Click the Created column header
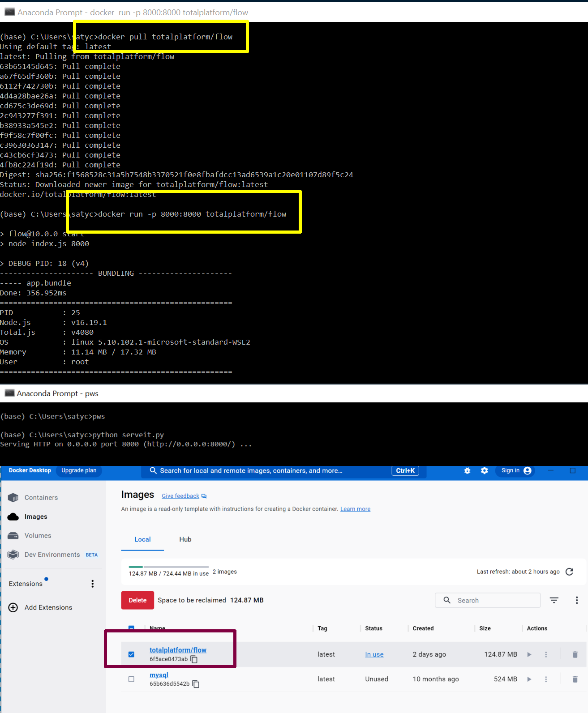The image size is (588, 713). tap(423, 628)
